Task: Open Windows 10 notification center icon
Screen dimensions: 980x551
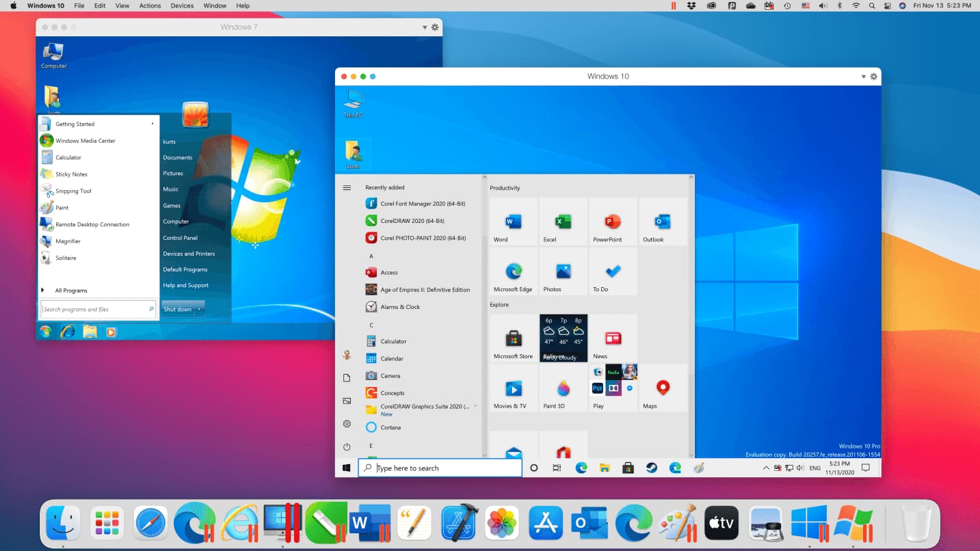Action: pyautogui.click(x=865, y=468)
